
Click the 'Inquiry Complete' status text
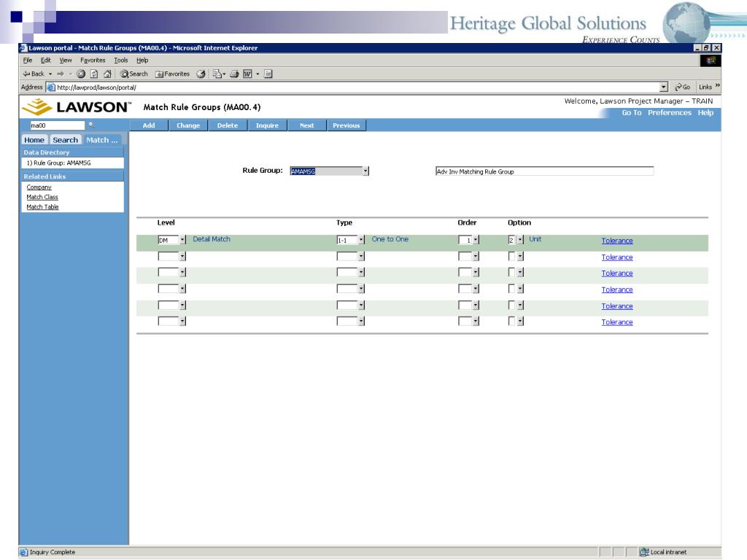[x=53, y=553]
